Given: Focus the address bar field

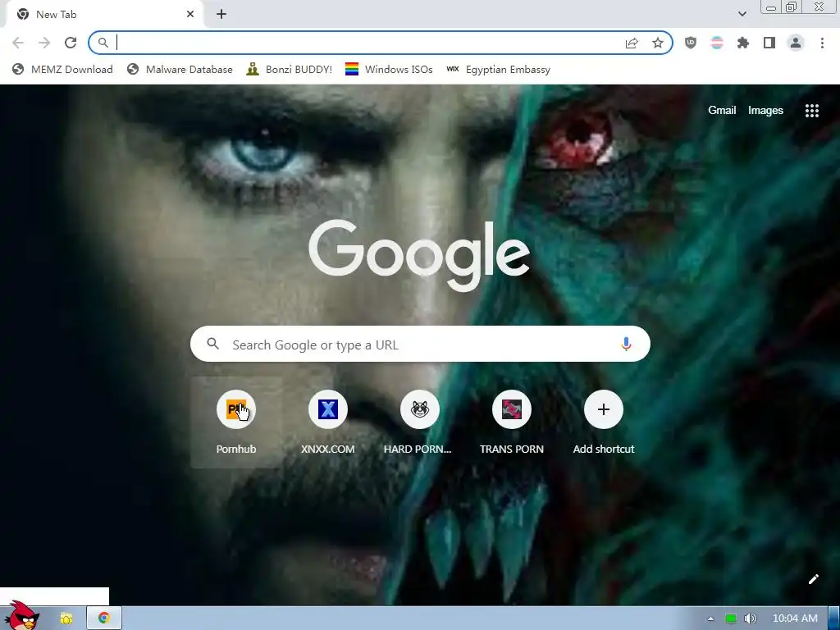Looking at the screenshot, I should (381, 43).
